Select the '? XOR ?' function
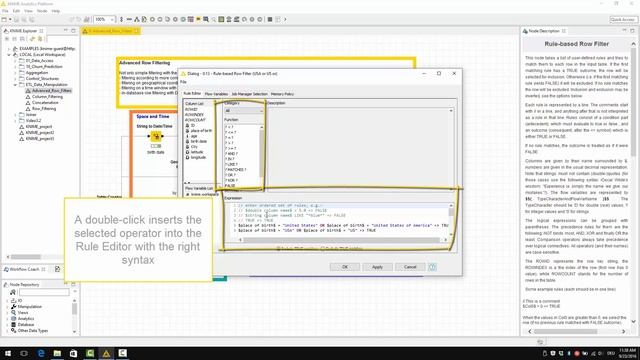This screenshot has height=360, width=640. coord(231,180)
